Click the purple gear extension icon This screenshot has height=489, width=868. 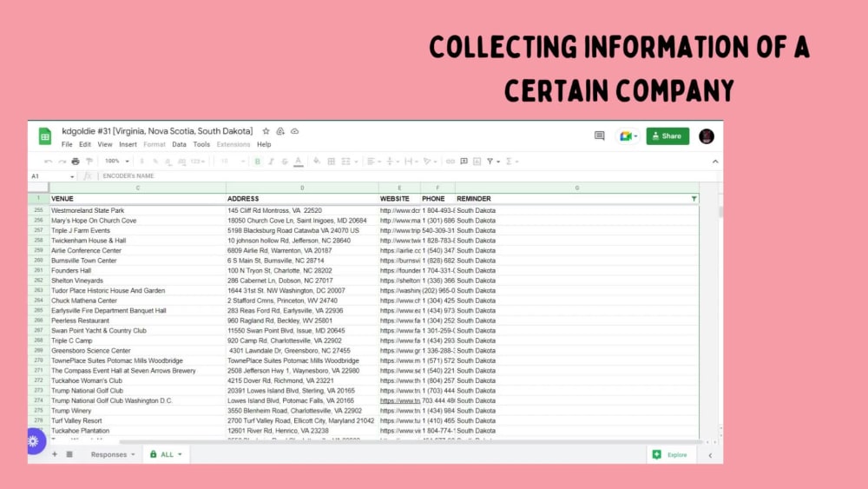(35, 441)
